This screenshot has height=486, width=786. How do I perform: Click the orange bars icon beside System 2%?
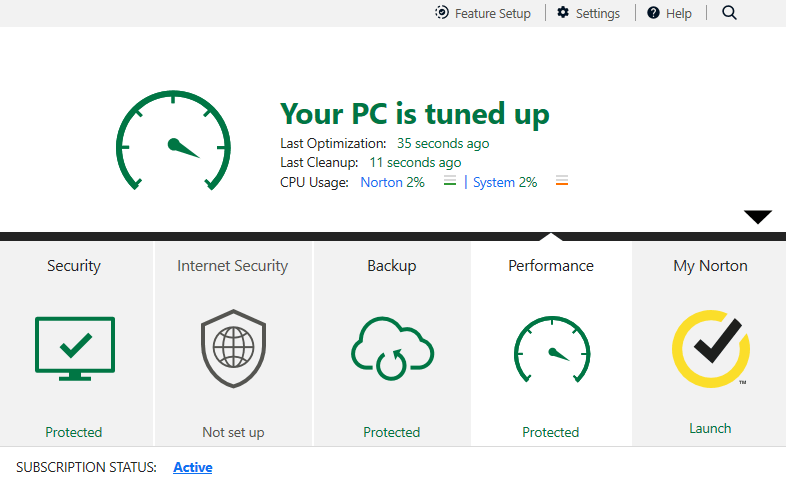pyautogui.click(x=562, y=181)
